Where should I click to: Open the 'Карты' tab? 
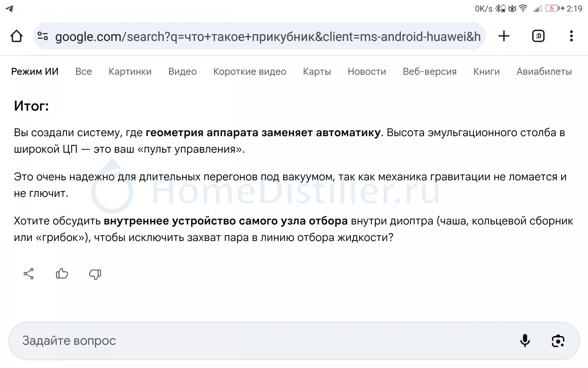coord(317,71)
